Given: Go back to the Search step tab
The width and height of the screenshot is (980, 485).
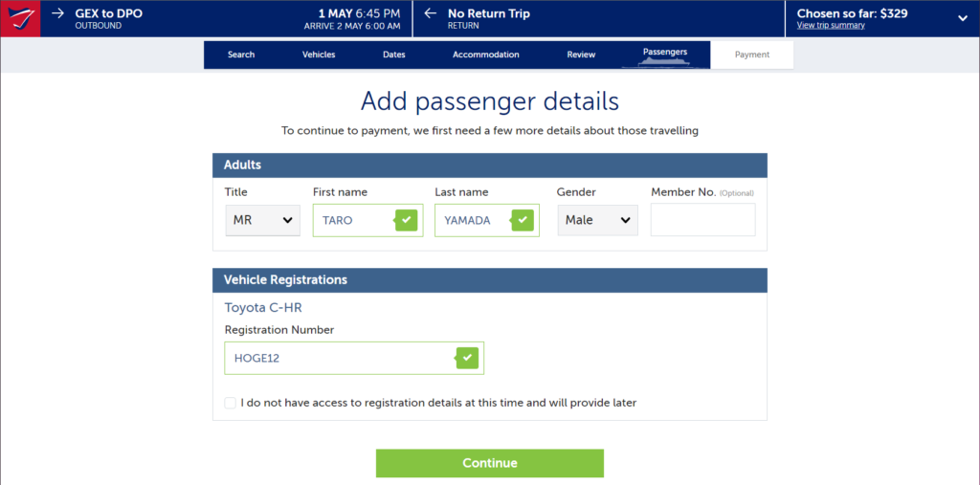Looking at the screenshot, I should click(x=241, y=55).
